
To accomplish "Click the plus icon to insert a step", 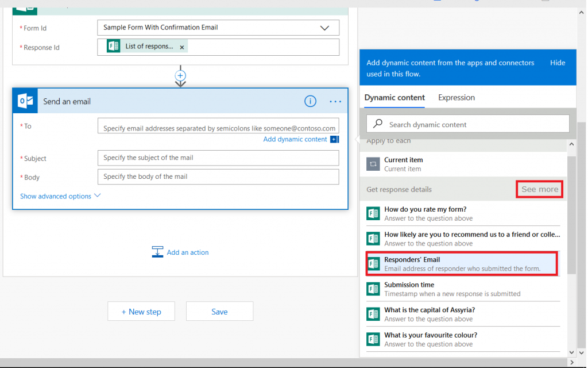I will 180,75.
